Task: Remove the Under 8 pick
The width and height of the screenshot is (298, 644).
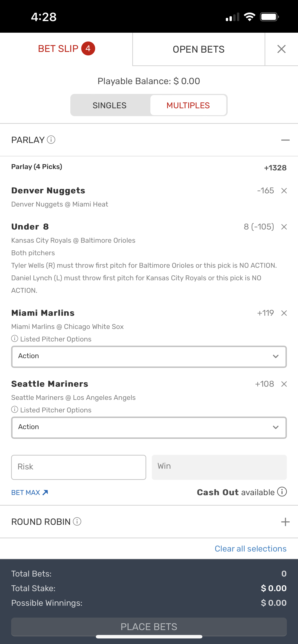Action: [x=284, y=227]
